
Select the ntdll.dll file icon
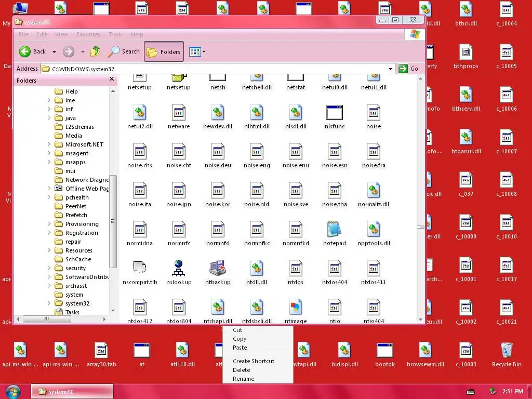pyautogui.click(x=257, y=268)
